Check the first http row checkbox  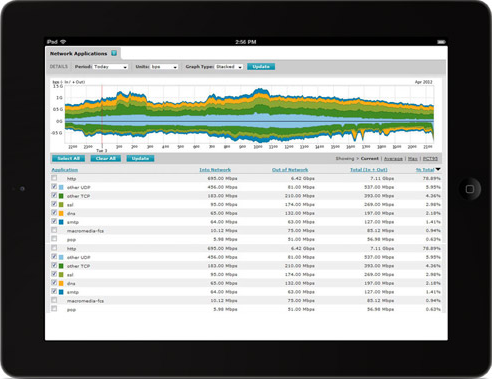click(x=54, y=178)
